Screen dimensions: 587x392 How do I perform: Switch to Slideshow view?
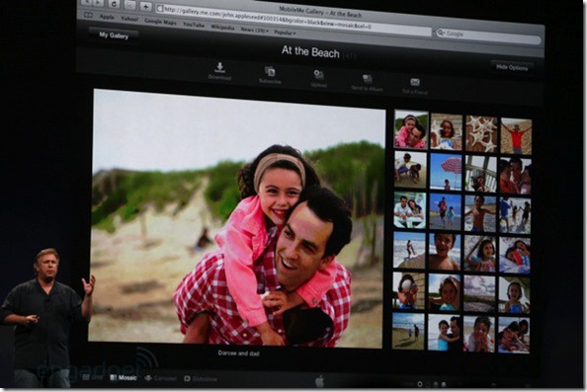click(x=201, y=379)
